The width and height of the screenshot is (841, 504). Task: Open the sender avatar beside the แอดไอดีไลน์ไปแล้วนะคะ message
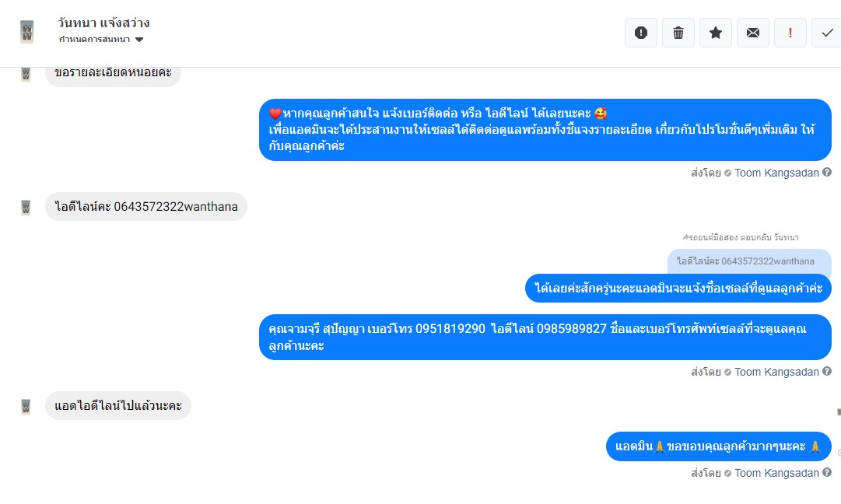(x=26, y=407)
